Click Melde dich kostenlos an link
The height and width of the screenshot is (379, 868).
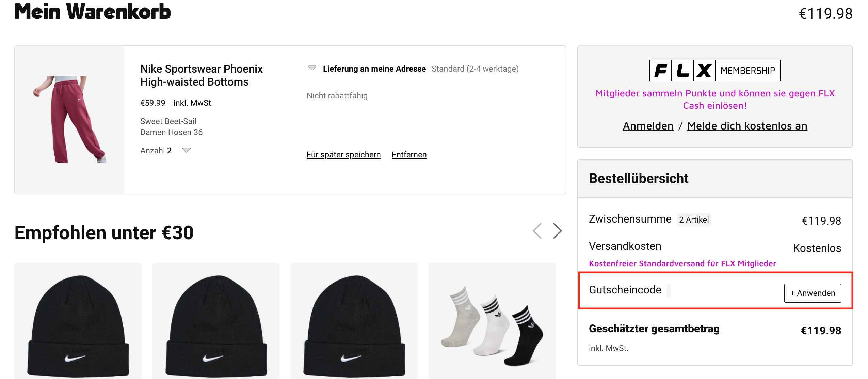tap(747, 126)
